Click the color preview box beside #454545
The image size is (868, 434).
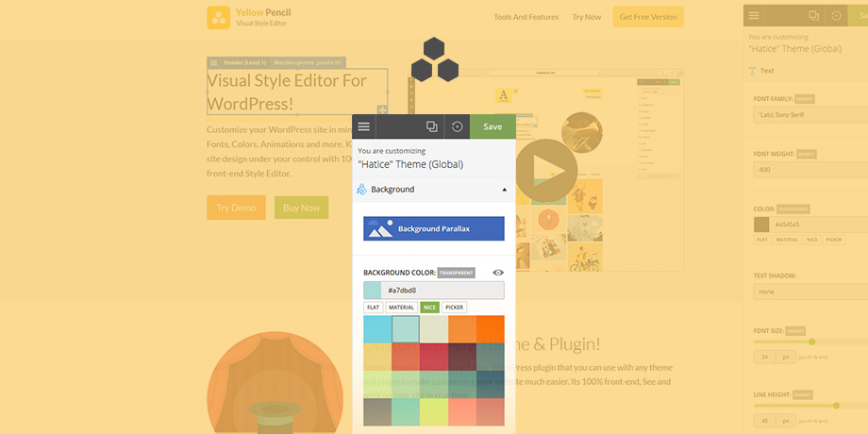(x=761, y=225)
